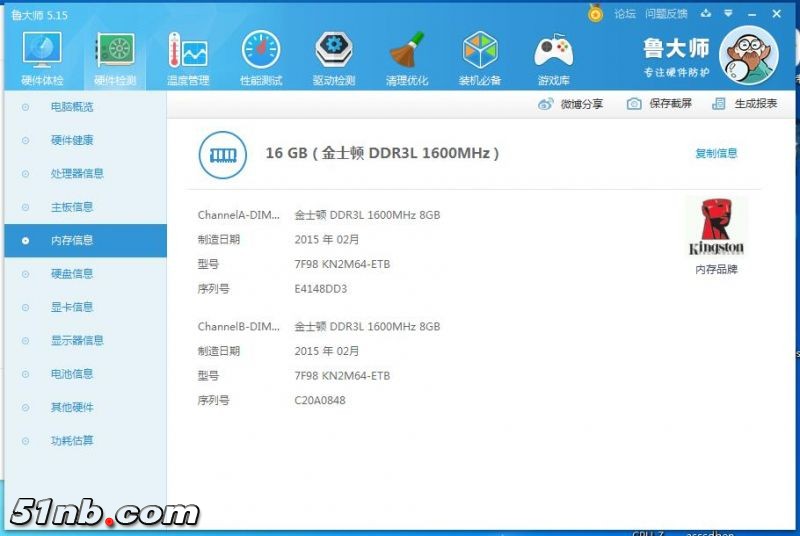The width and height of the screenshot is (800, 536).
Task: Open 硬盘信息 in the sidebar
Action: 72,273
